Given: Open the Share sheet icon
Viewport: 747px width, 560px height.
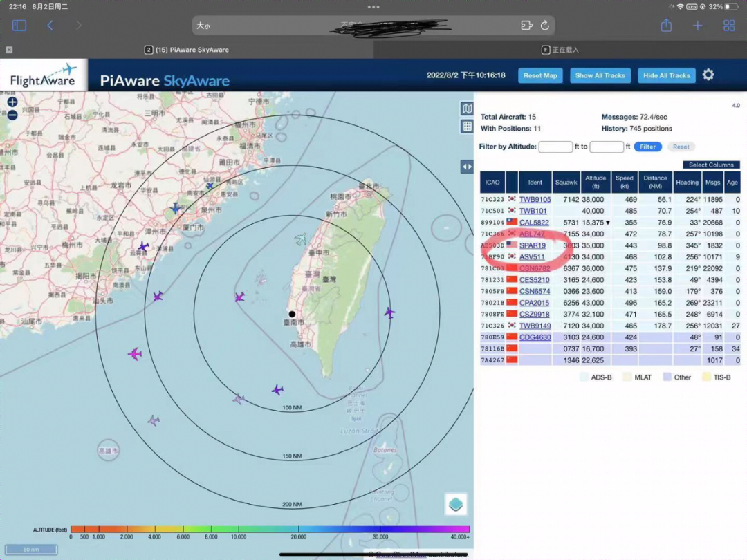Looking at the screenshot, I should tap(666, 25).
